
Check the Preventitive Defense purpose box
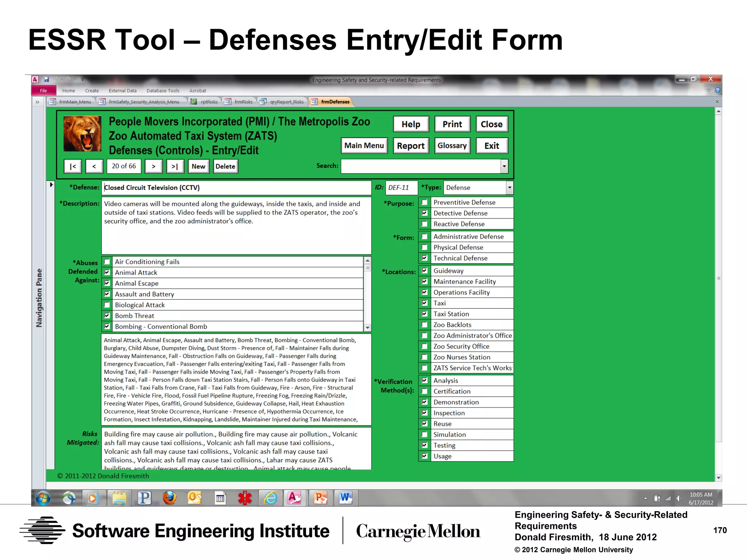coord(425,202)
